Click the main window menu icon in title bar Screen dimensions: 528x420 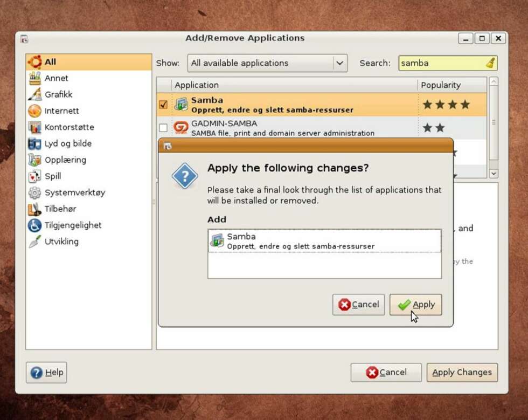[x=24, y=39]
